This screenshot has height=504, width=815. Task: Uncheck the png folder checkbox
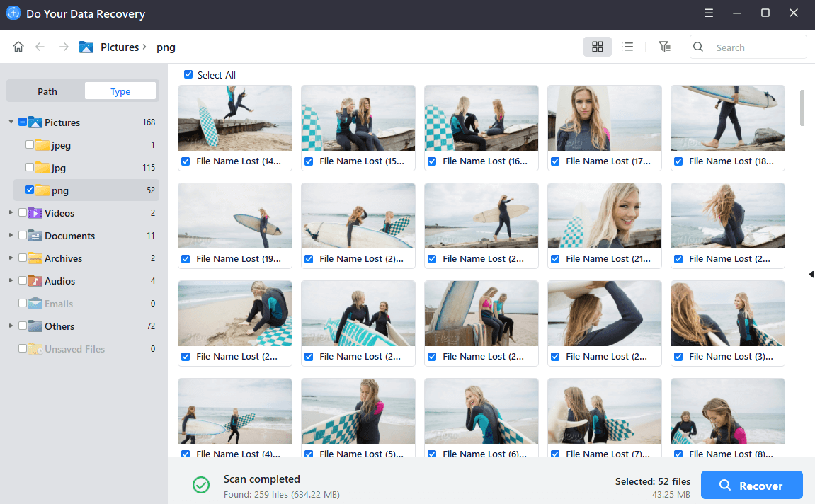tap(29, 190)
